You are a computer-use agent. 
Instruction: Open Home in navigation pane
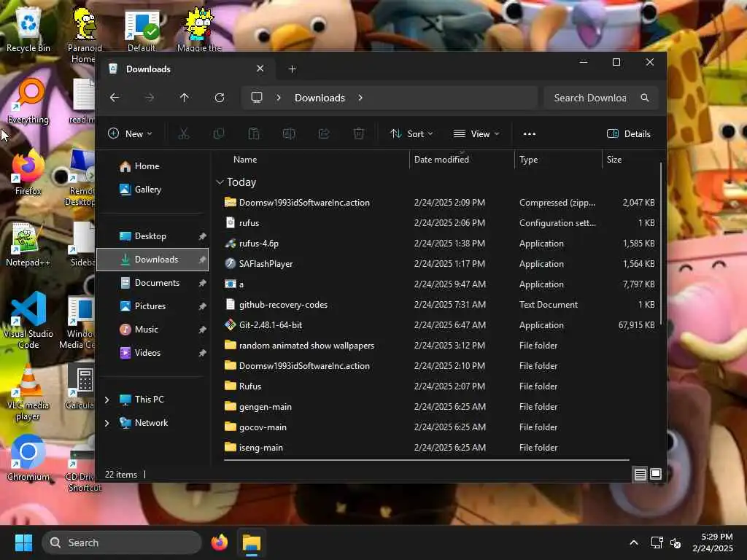click(x=152, y=166)
